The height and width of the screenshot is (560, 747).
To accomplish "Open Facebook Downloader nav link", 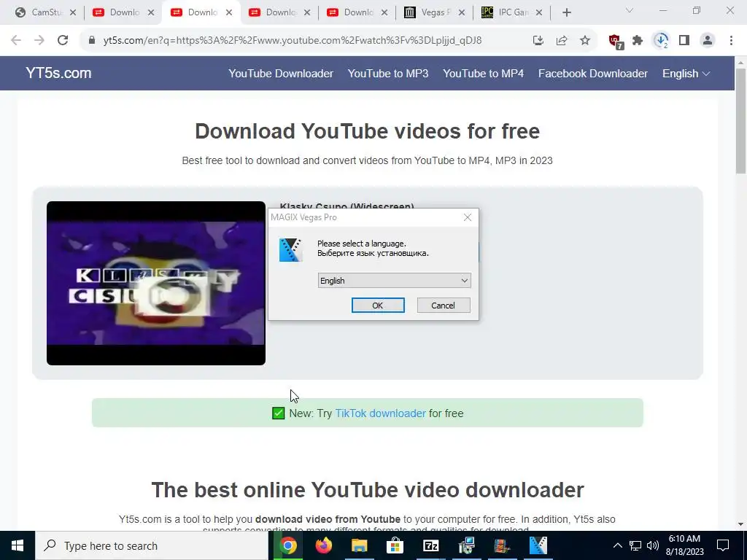I will point(592,74).
